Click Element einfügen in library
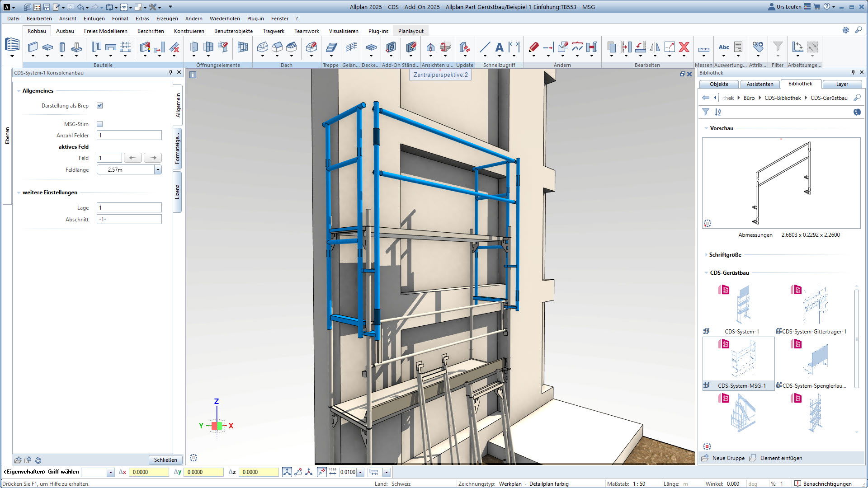Screen dimensions: 868x488 point(781,458)
